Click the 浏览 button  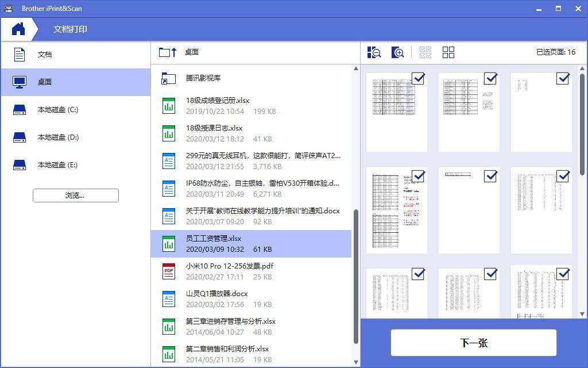pyautogui.click(x=75, y=195)
